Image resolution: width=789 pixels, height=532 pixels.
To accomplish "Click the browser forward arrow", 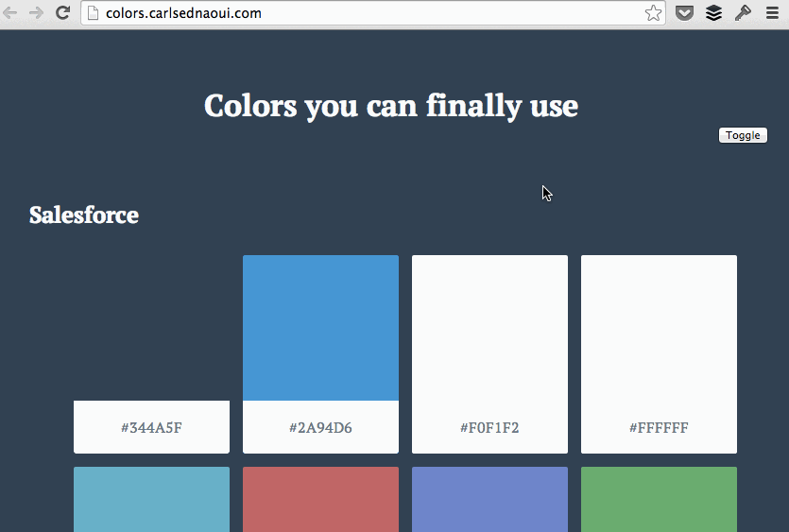I will 36,12.
